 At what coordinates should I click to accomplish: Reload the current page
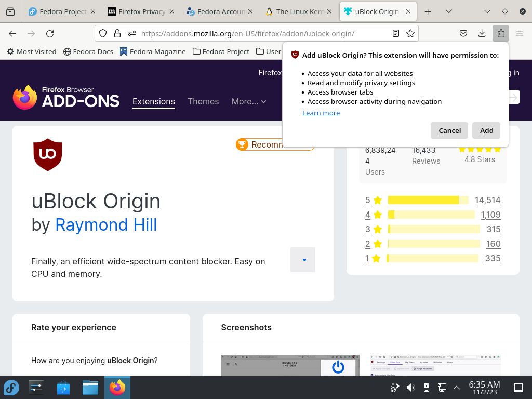click(x=50, y=34)
